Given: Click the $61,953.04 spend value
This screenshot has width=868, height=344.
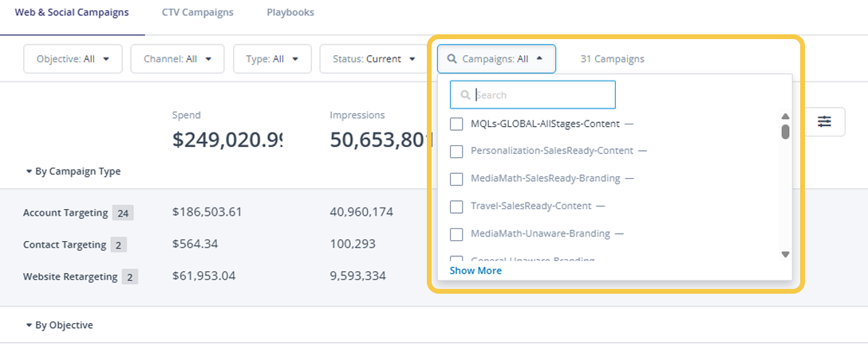Looking at the screenshot, I should point(203,275).
